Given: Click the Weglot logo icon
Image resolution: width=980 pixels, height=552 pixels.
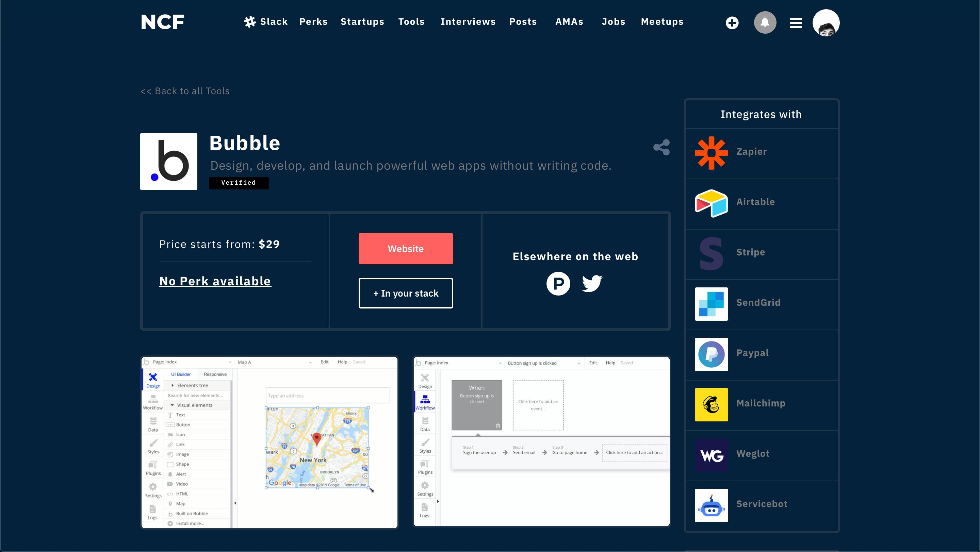Looking at the screenshot, I should tap(712, 455).
